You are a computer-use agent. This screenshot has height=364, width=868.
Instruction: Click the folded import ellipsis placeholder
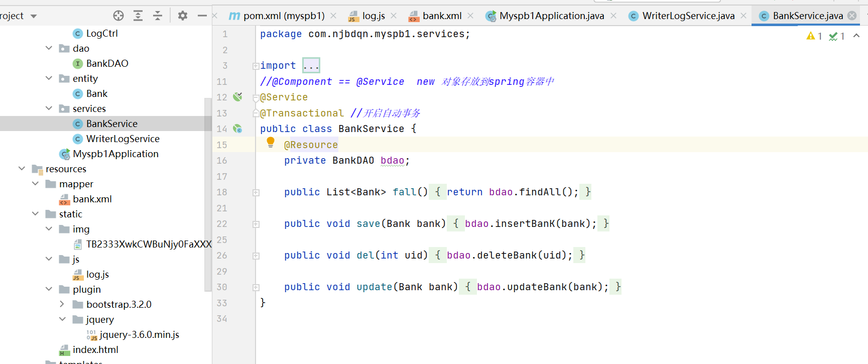tap(311, 65)
